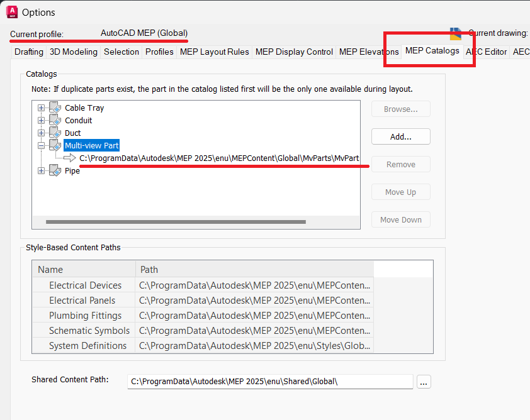Switch to the AEC Editor tab
This screenshot has width=530, height=420.
tap(486, 52)
